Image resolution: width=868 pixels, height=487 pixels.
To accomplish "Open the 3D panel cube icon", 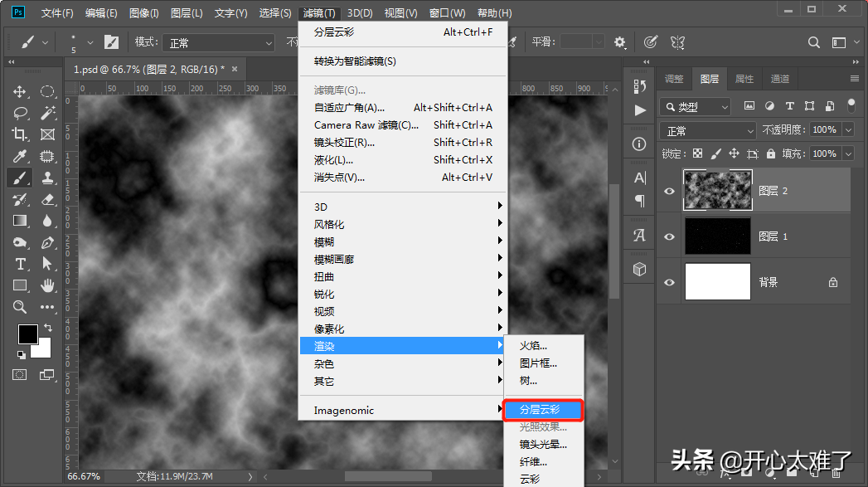I will 639,270.
